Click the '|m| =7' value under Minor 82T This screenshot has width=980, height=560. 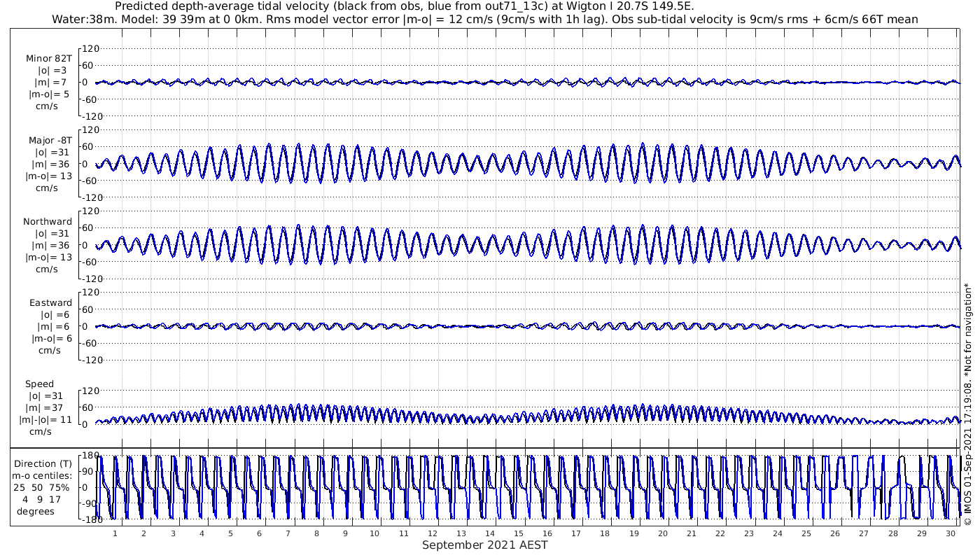click(52, 83)
